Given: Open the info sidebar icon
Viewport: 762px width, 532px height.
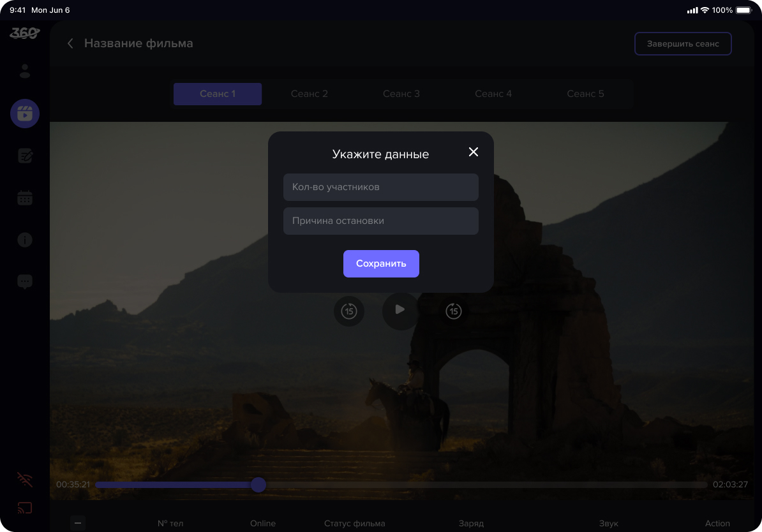Looking at the screenshot, I should pos(25,240).
